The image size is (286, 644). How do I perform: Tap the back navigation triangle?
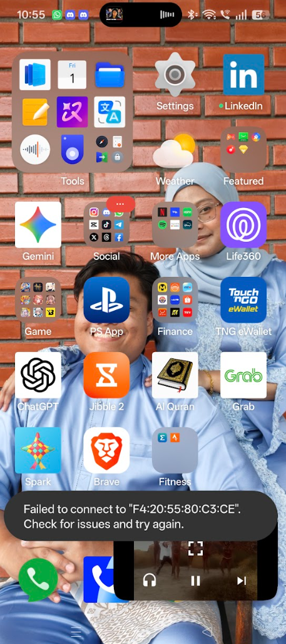pyautogui.click(x=208, y=631)
